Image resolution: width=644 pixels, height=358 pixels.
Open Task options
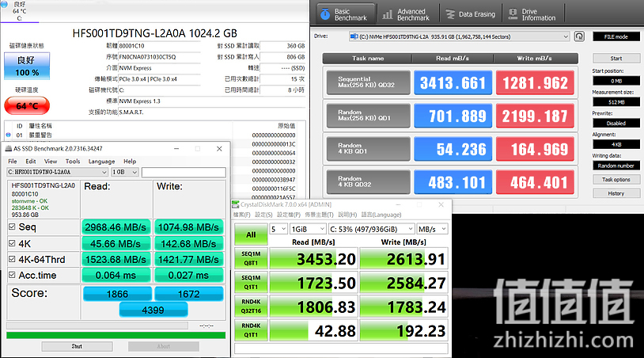(616, 180)
